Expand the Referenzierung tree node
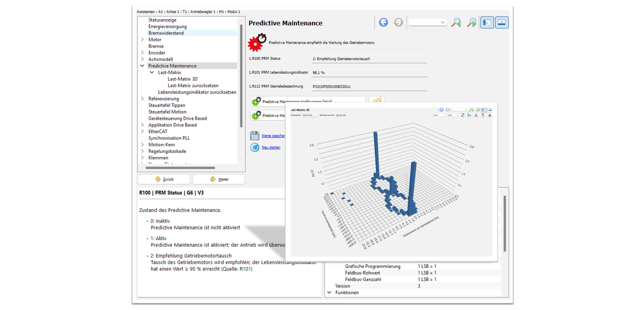 142,98
